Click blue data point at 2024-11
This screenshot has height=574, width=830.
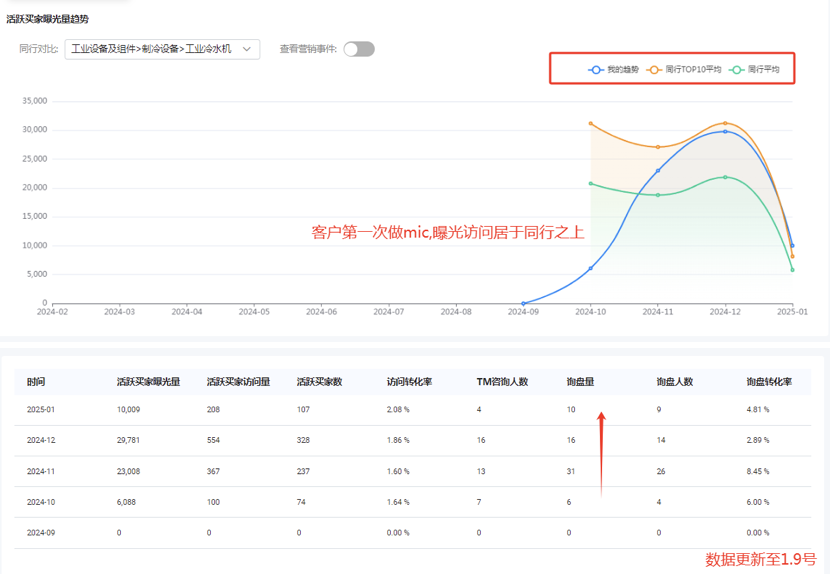[658, 171]
